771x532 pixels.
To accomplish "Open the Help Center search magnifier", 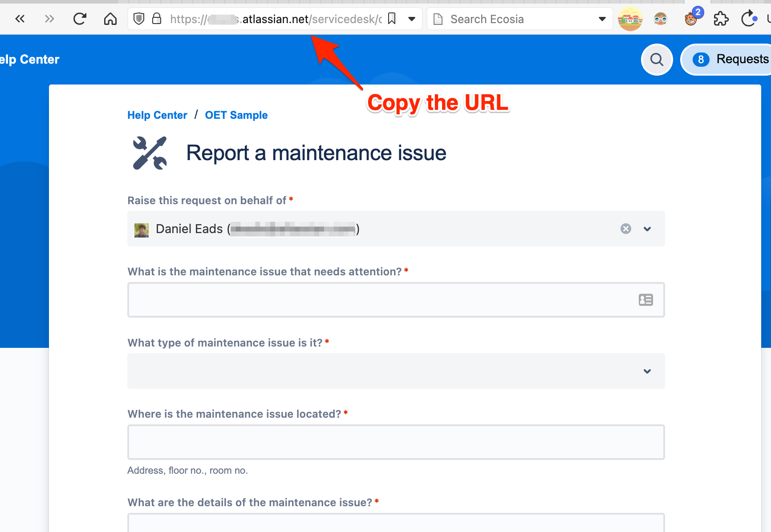I will click(x=657, y=59).
